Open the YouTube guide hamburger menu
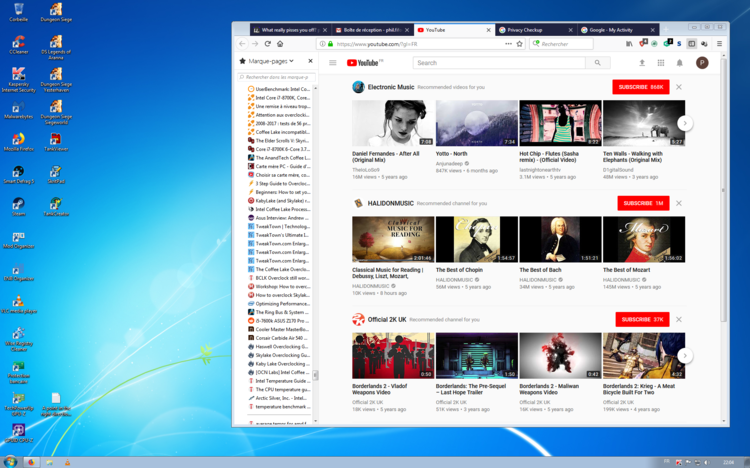 point(332,63)
